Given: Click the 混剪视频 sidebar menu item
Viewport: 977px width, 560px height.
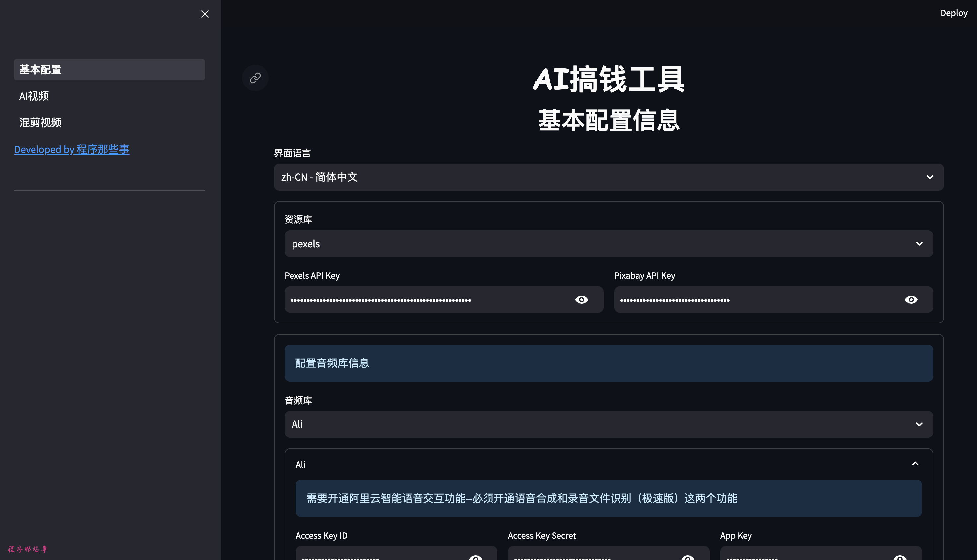Looking at the screenshot, I should tap(40, 121).
